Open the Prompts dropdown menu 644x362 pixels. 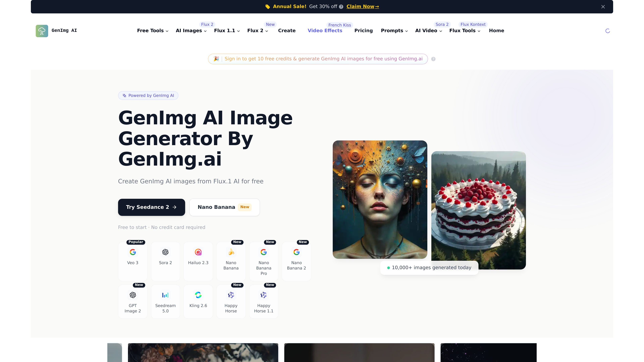pyautogui.click(x=394, y=31)
